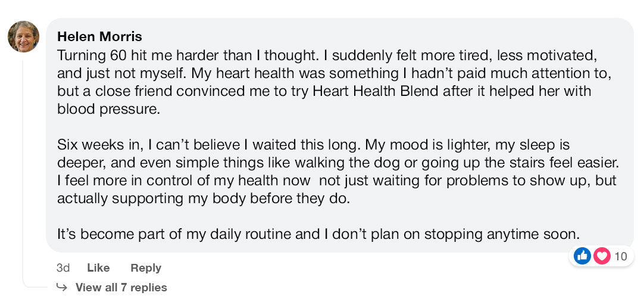Show who reacted via the count 10
The height and width of the screenshot is (308, 644).
click(621, 256)
